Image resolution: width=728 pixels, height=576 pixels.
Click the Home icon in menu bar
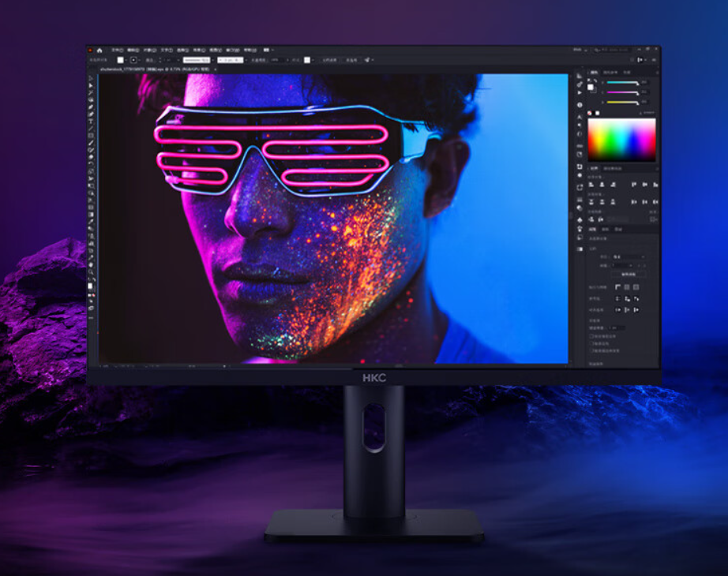(99, 50)
